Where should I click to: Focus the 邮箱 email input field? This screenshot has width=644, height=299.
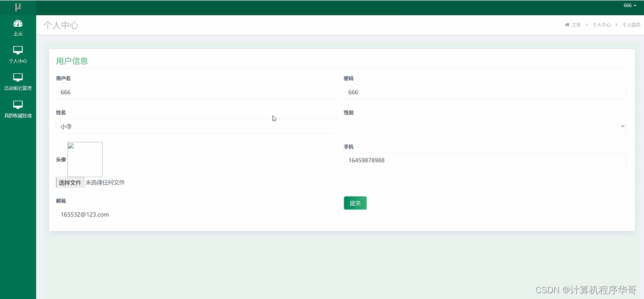click(197, 214)
